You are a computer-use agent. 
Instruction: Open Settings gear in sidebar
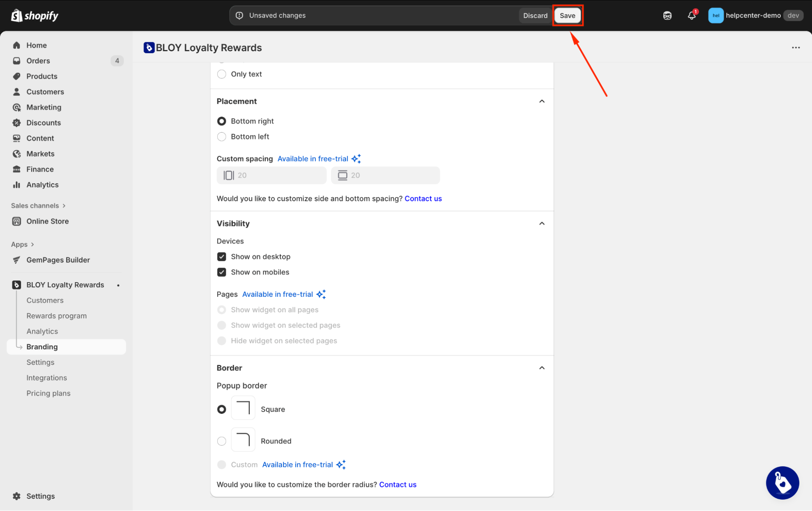[17, 496]
